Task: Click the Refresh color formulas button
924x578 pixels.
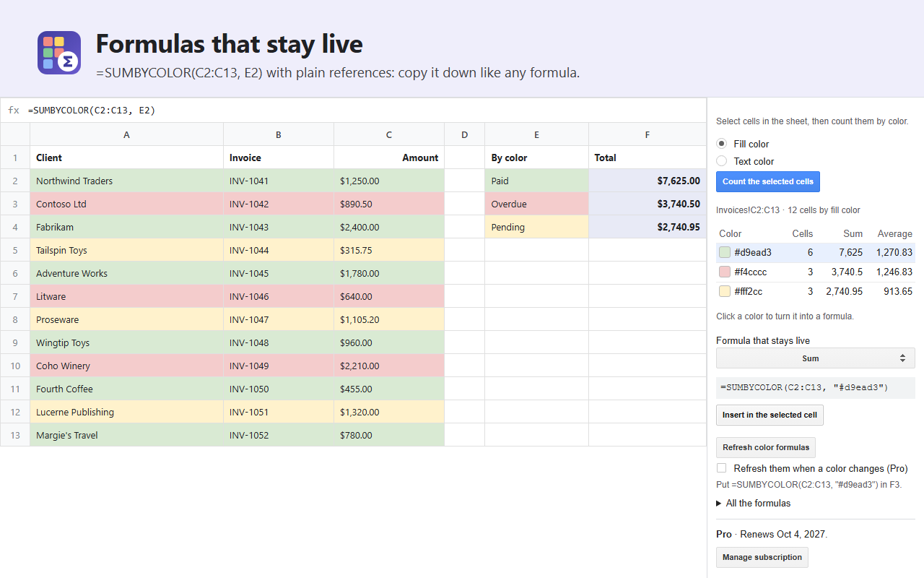Action: point(766,447)
